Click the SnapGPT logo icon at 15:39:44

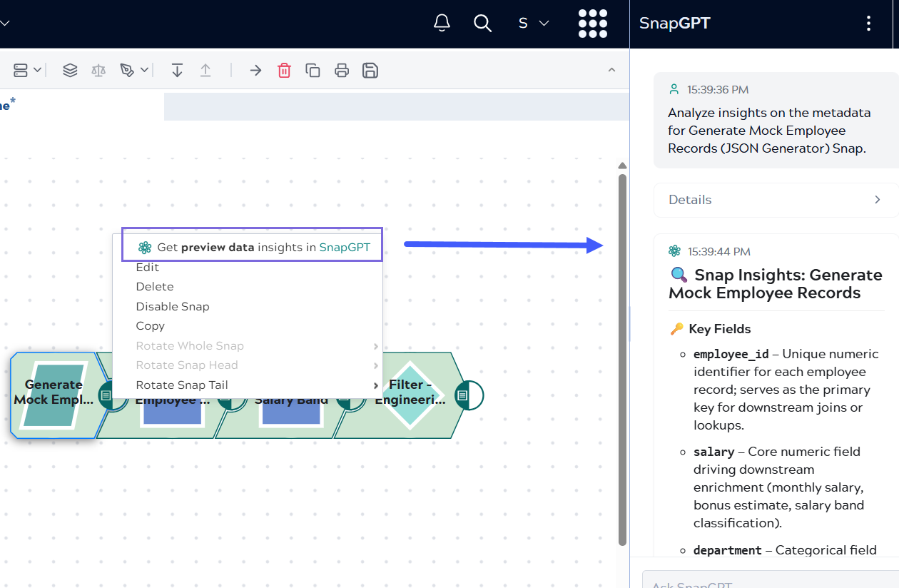pyautogui.click(x=674, y=251)
